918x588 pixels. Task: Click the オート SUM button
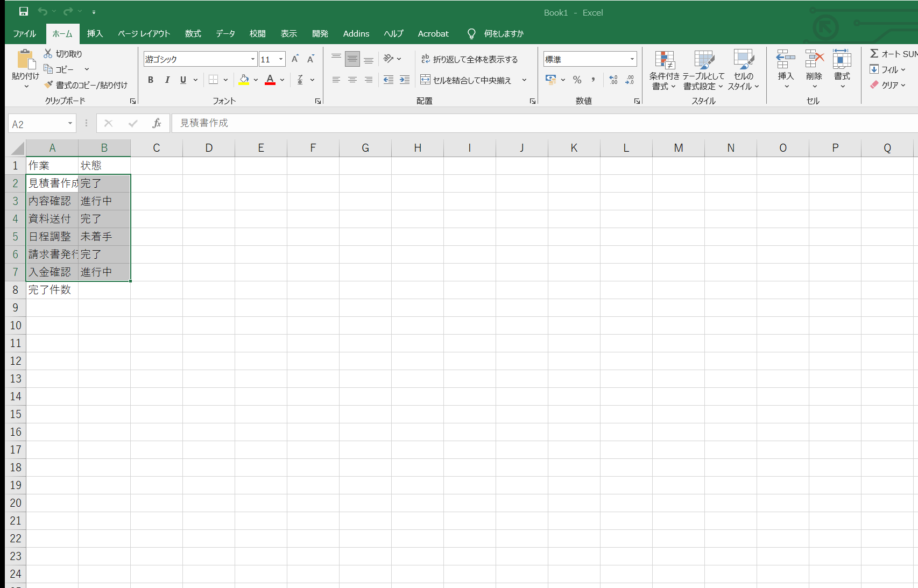893,54
